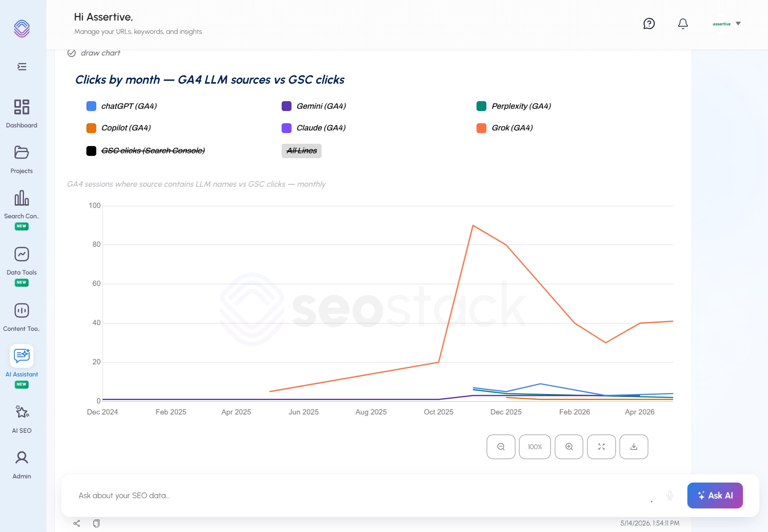Show GSC clicks (Search Console) line
The width and height of the screenshot is (768, 532).
pos(145,151)
